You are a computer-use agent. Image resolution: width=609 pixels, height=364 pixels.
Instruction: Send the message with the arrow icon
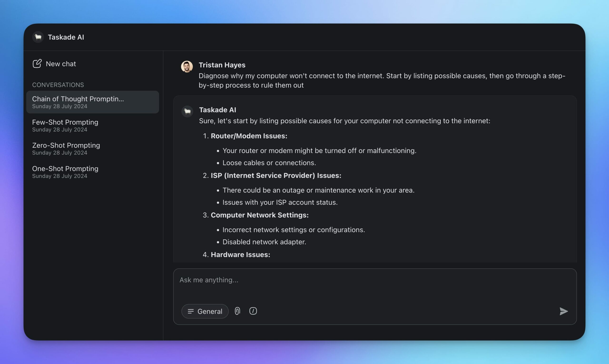[563, 311]
